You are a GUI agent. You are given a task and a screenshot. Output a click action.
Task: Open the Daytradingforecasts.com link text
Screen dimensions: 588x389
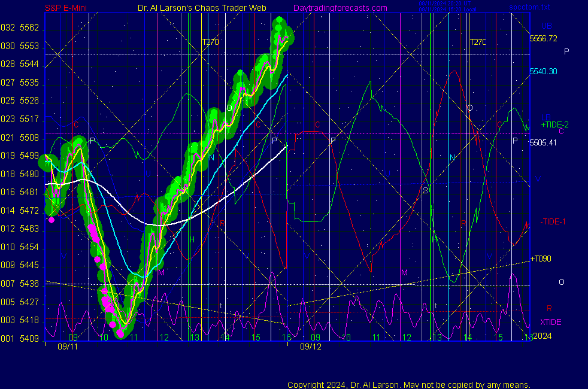point(340,8)
